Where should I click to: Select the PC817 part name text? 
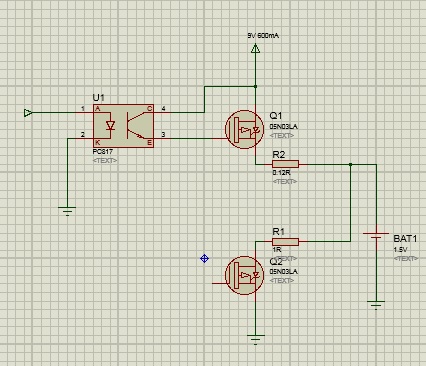[x=103, y=151]
